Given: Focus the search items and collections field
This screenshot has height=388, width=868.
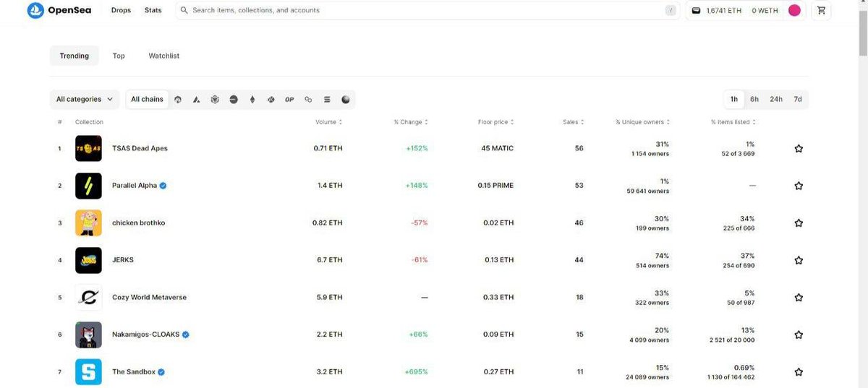Looking at the screenshot, I should (427, 10).
